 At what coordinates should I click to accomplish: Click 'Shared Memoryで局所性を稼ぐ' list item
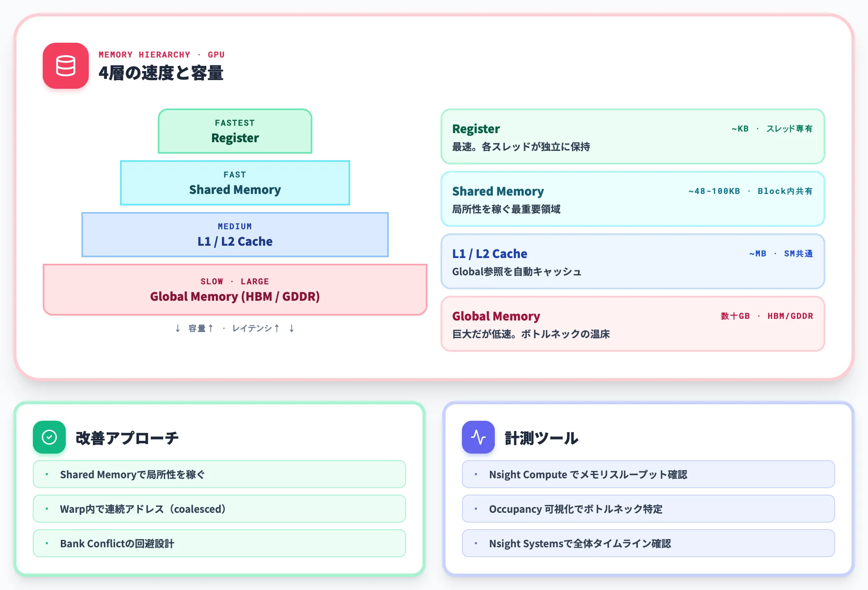[x=219, y=474]
